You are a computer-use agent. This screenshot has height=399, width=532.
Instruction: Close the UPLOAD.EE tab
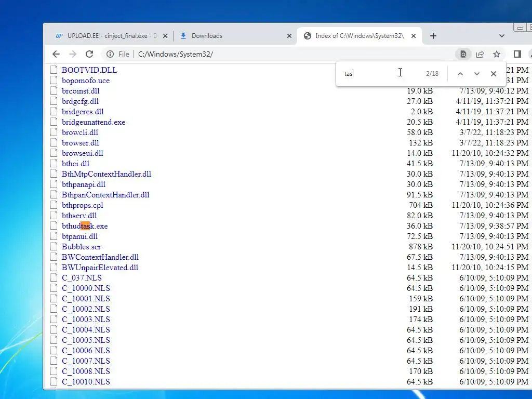click(x=165, y=36)
